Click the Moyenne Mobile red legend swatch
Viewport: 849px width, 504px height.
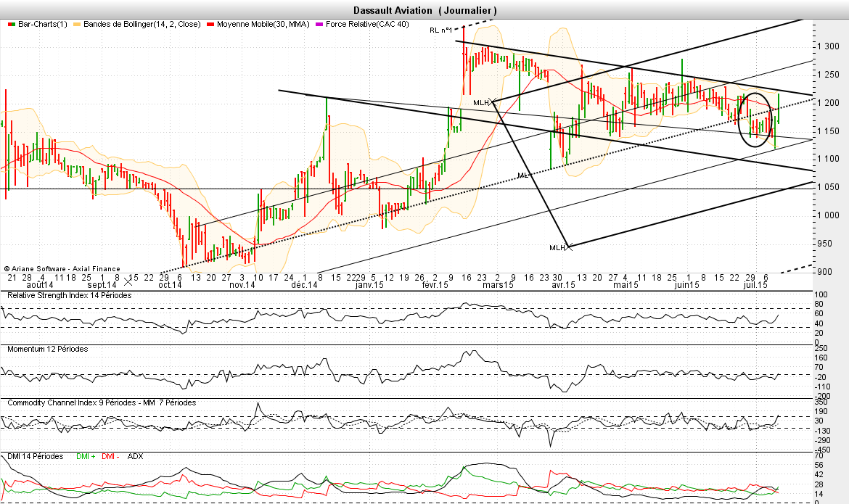pyautogui.click(x=210, y=25)
